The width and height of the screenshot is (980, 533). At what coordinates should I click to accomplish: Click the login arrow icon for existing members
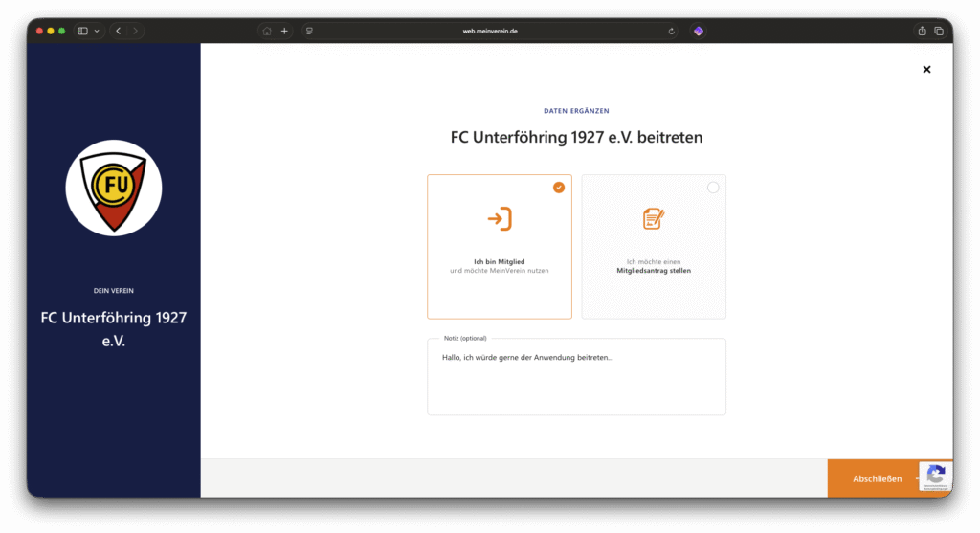(x=499, y=219)
